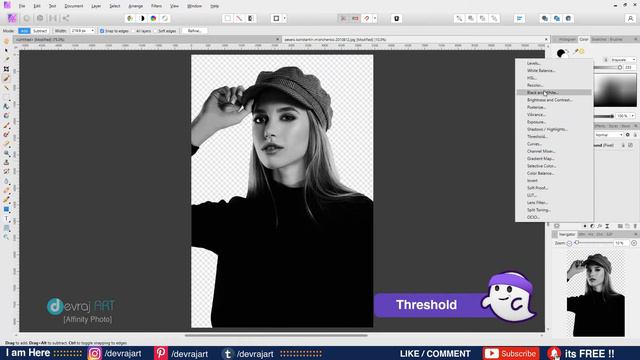Screen dimensions: 640x360
Task: Click the layer settings gear icon
Action: 628,135
